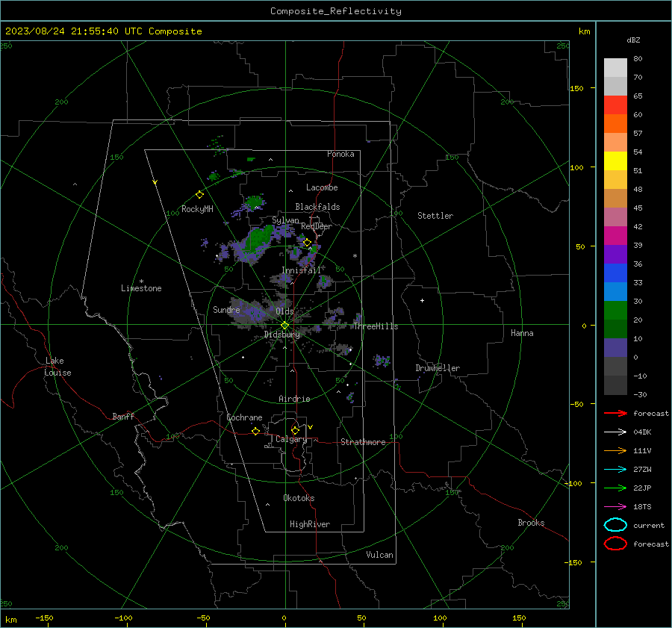Screen dimensions: 672x628
Task: Click the yellow diamond marker near RockyMH
Action: pos(199,195)
